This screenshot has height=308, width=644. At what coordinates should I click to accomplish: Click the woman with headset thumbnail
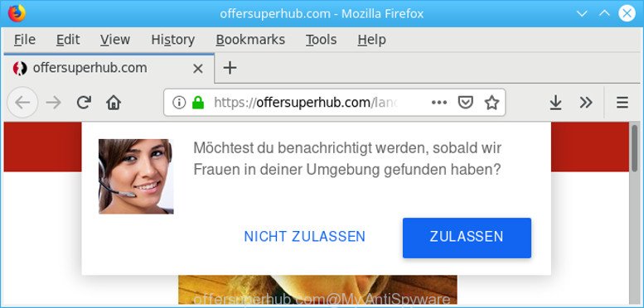tap(136, 176)
